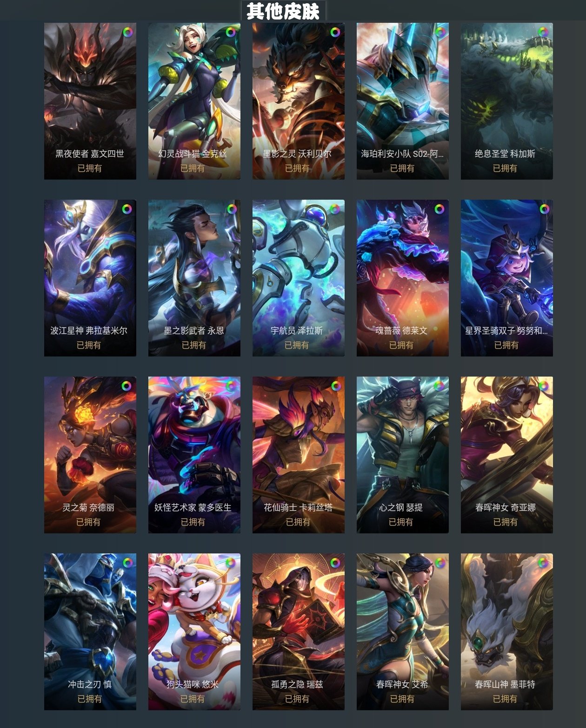Open the 春晖神女 奇亚娜 skin artwork
586x728 pixels.
507,455
